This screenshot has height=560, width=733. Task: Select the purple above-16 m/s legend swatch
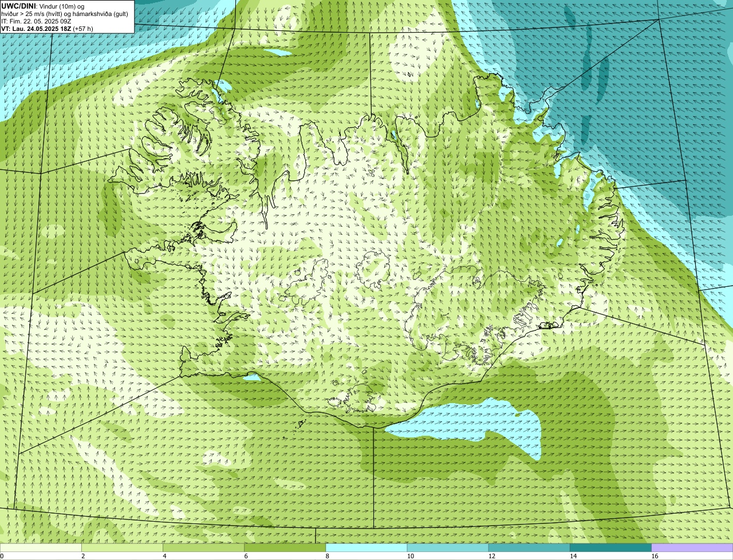click(692, 548)
